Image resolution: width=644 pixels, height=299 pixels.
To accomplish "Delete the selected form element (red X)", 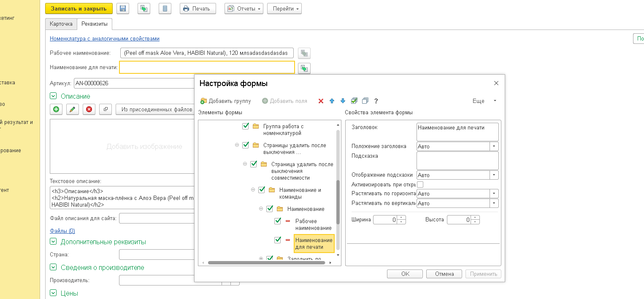I will click(x=321, y=101).
